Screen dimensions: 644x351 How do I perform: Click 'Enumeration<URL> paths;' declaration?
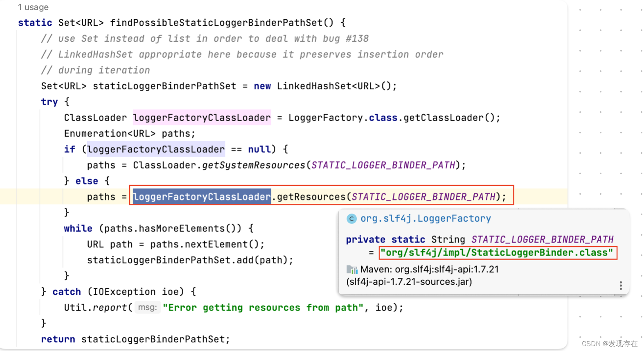130,134
